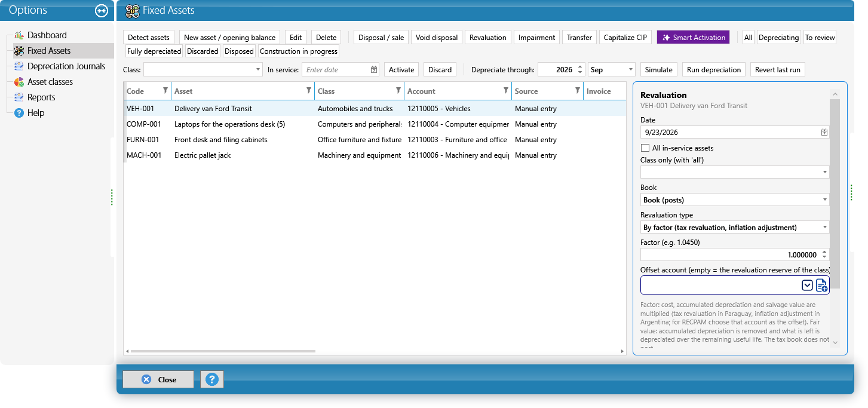Click Void disposal button

pyautogui.click(x=437, y=37)
